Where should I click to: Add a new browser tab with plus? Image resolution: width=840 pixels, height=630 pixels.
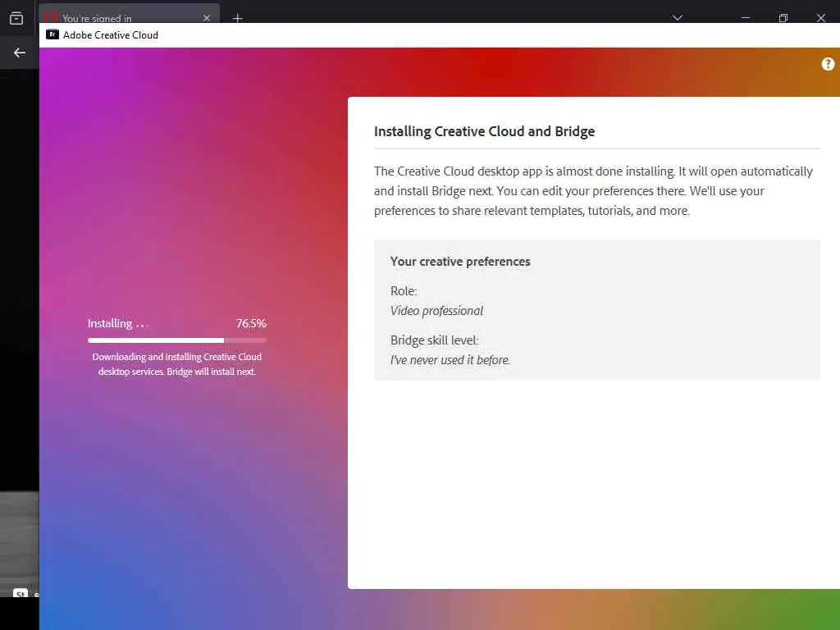[237, 18]
